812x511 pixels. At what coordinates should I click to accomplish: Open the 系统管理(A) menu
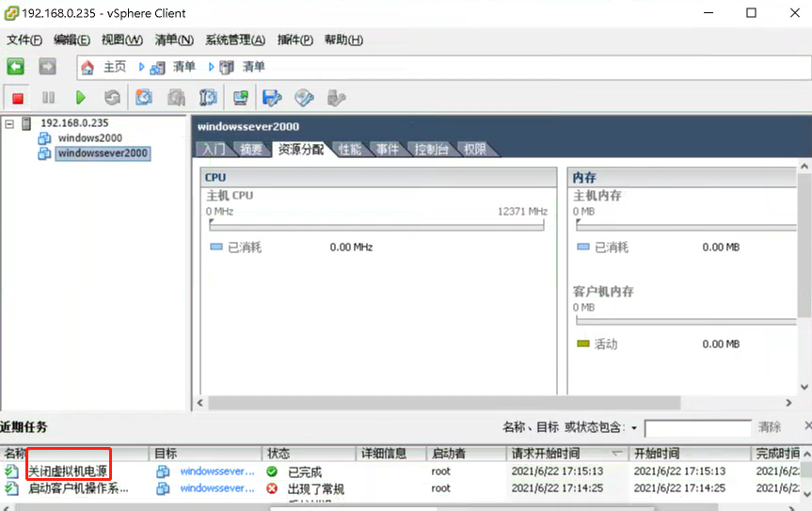pos(235,40)
